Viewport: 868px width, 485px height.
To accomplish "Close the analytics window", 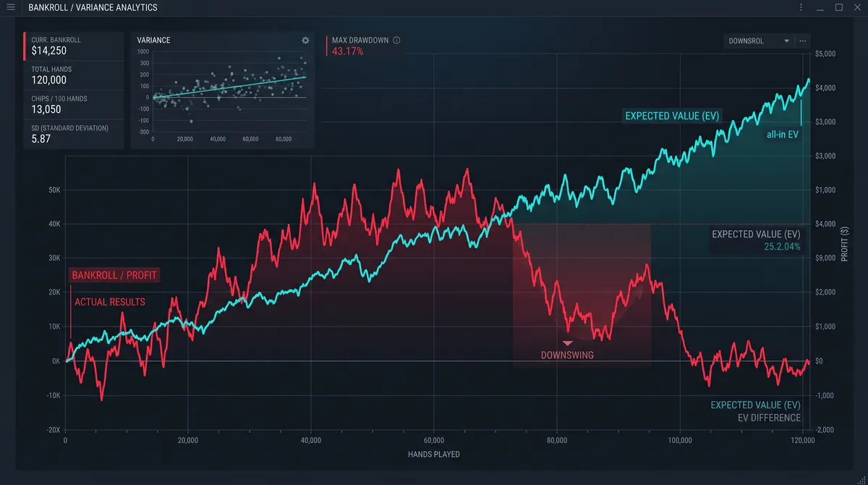I will (857, 7).
